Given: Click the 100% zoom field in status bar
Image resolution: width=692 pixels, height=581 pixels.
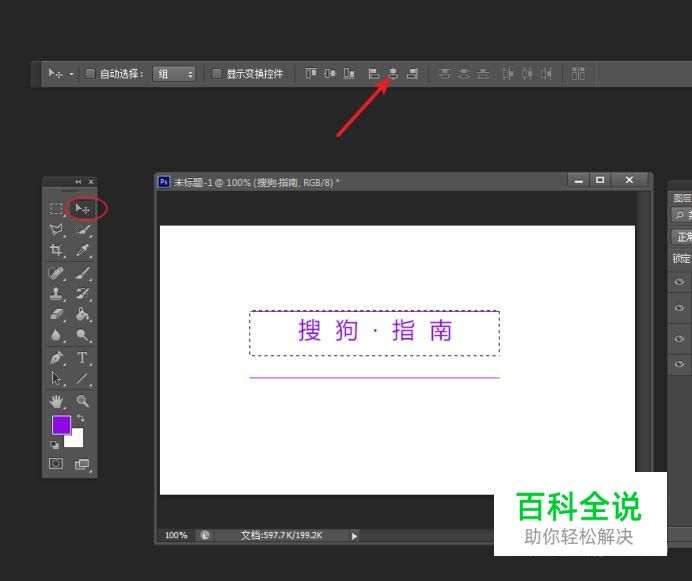Looking at the screenshot, I should pos(176,536).
